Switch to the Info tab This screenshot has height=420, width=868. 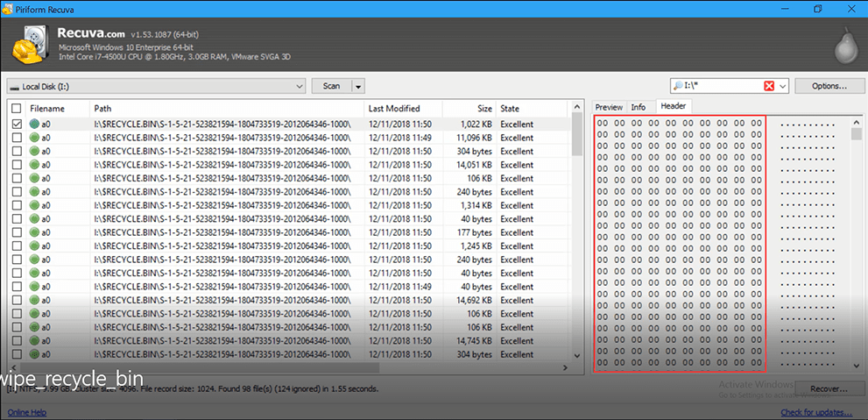(639, 107)
